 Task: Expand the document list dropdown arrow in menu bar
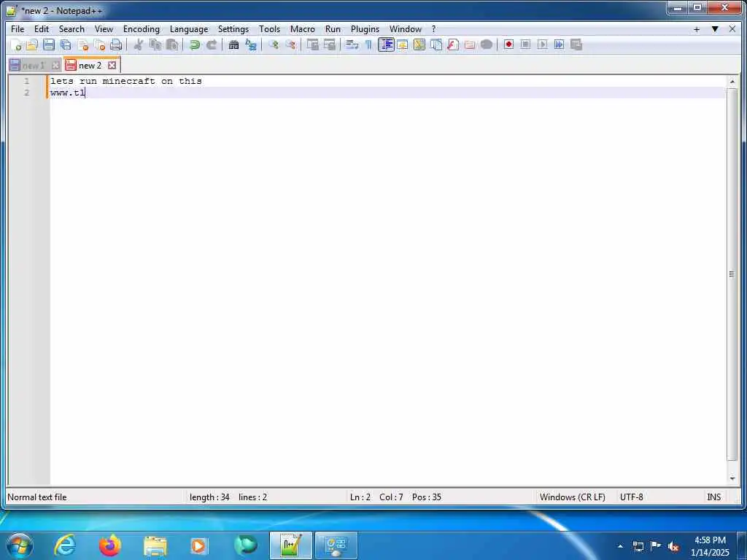click(x=715, y=29)
